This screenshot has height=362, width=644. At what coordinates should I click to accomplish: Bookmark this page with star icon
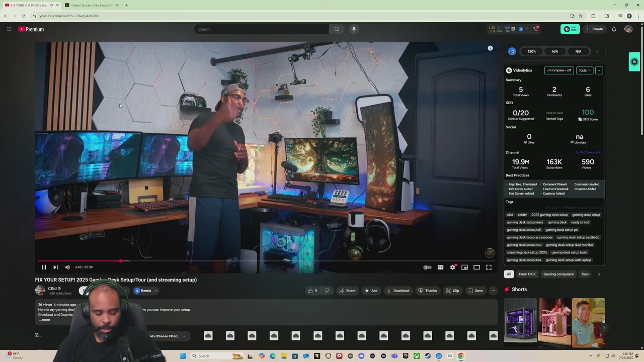click(581, 16)
